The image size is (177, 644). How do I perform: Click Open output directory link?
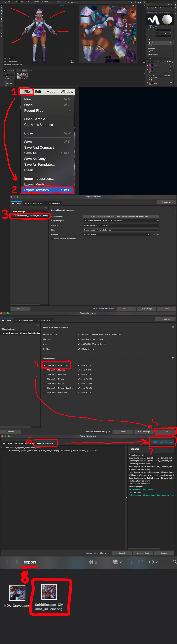click(x=163, y=442)
